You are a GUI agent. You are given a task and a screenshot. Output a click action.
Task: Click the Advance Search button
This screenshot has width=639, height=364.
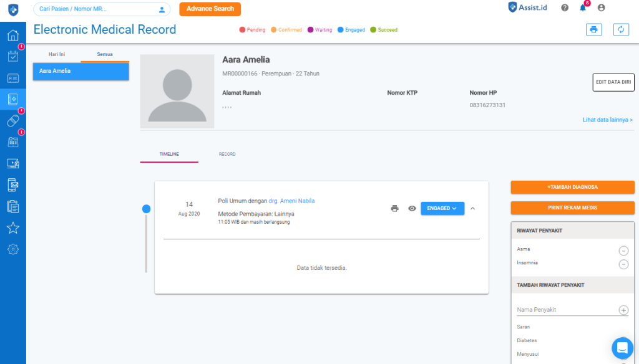pyautogui.click(x=210, y=9)
